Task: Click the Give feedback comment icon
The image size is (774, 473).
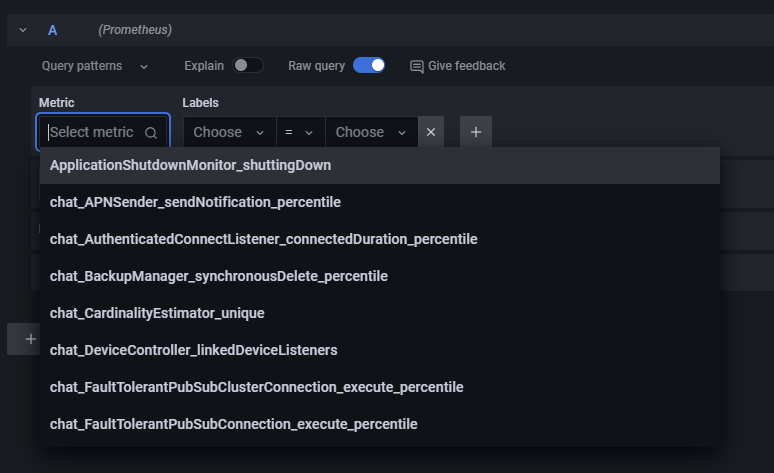Action: point(417,66)
